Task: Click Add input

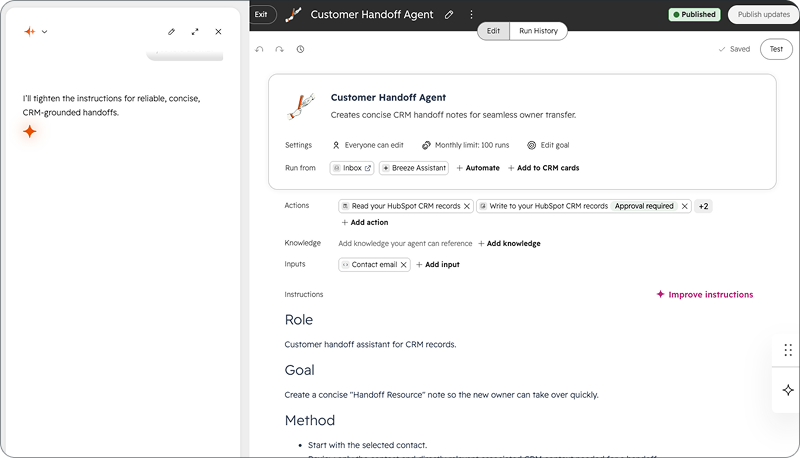Action: (x=438, y=264)
